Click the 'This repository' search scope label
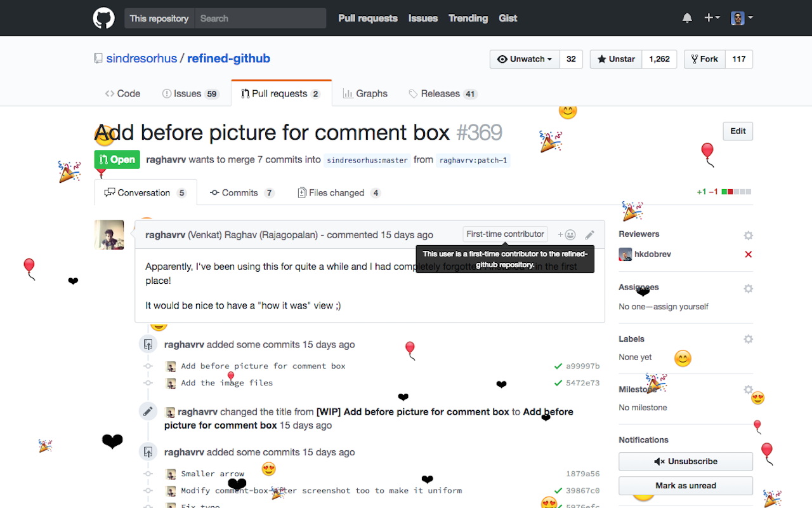812x508 pixels. pos(159,18)
